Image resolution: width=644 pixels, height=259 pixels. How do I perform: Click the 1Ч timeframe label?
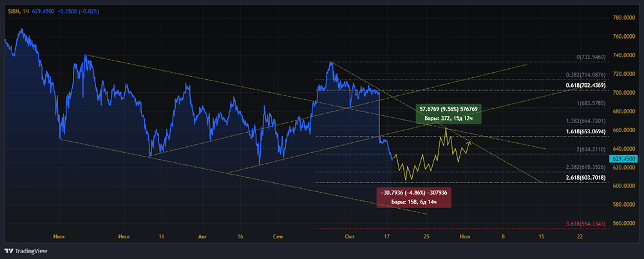[26, 11]
